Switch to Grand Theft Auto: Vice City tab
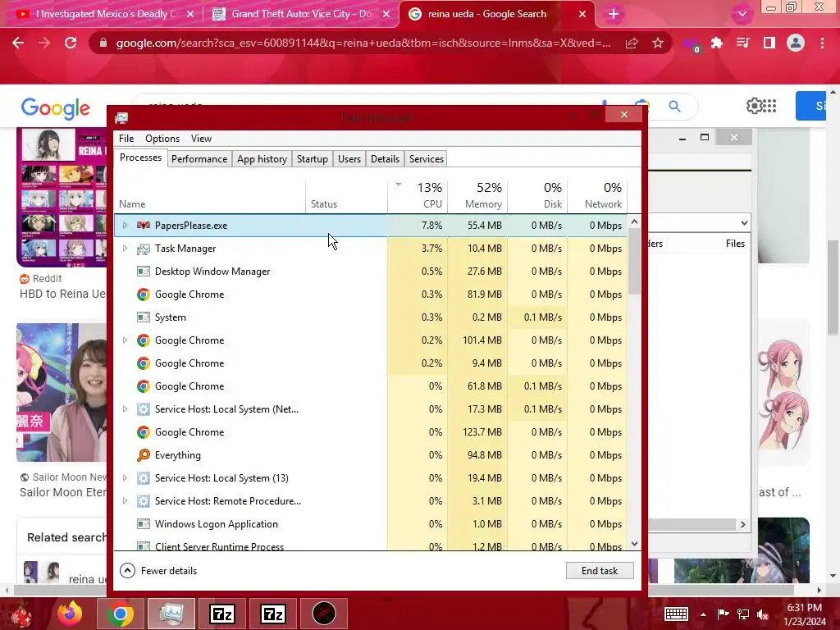The width and height of the screenshot is (840, 630). coord(301,14)
